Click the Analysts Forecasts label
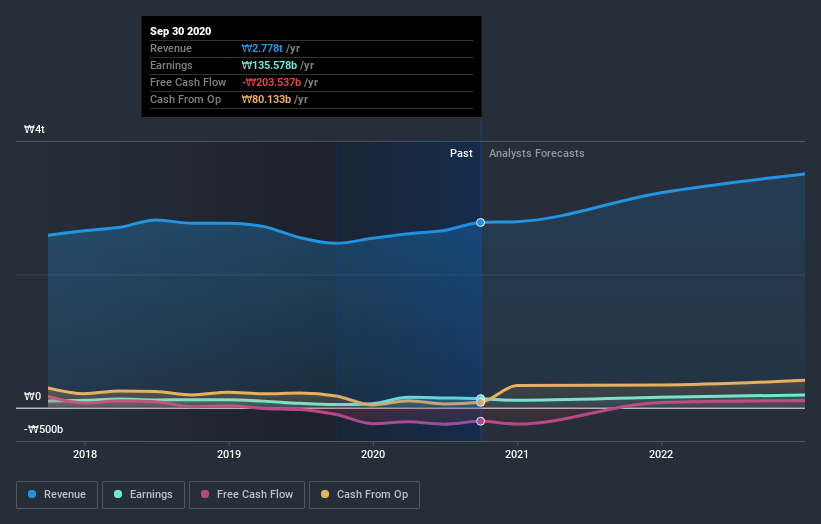 (x=537, y=153)
